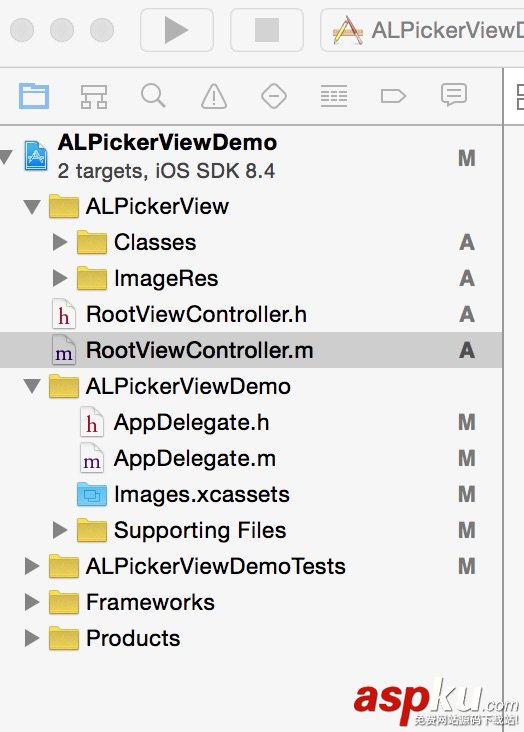Image resolution: width=524 pixels, height=732 pixels.
Task: Open the Breakpoint navigator icon
Action: click(x=393, y=96)
